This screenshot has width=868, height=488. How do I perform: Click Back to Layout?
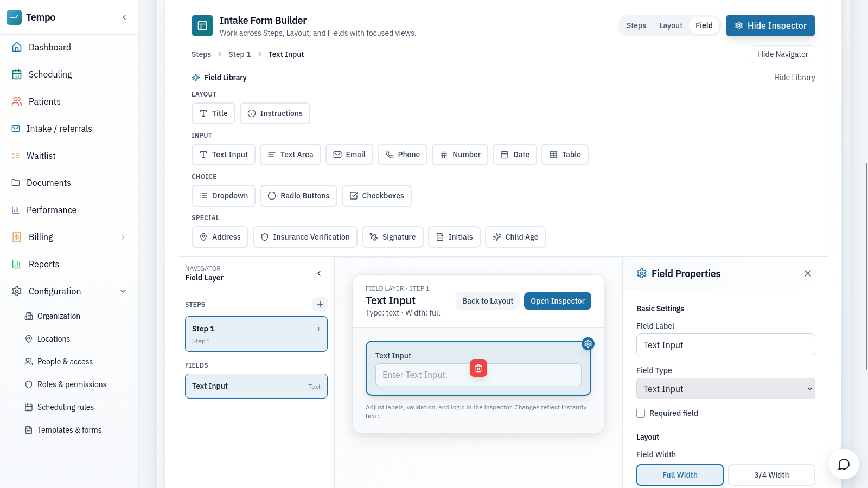coord(488,301)
